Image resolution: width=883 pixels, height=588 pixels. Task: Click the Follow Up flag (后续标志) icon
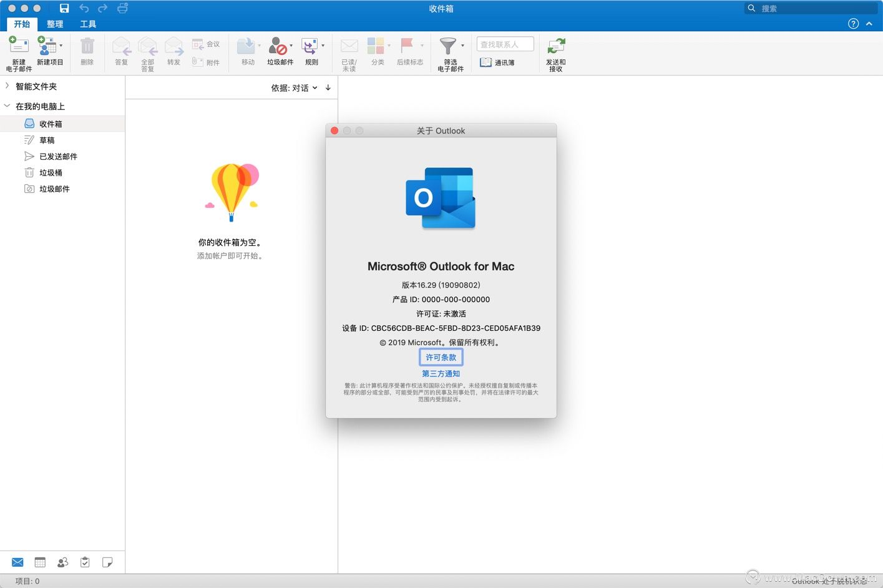(407, 46)
